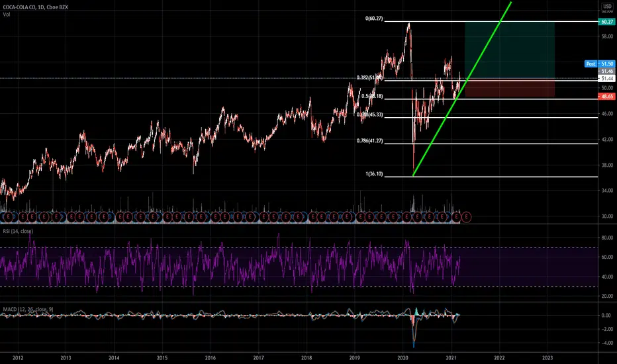
Task: Select the red stop-loss zone of long position
Action: tap(510, 88)
